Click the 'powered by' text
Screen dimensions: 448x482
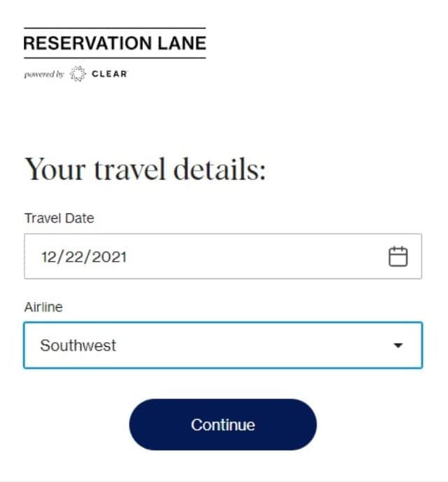coord(44,74)
